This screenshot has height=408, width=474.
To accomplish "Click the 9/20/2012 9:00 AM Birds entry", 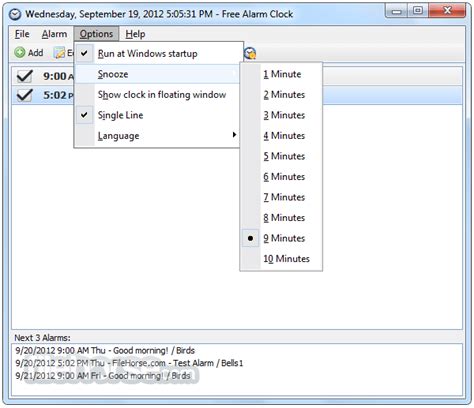I will (105, 351).
